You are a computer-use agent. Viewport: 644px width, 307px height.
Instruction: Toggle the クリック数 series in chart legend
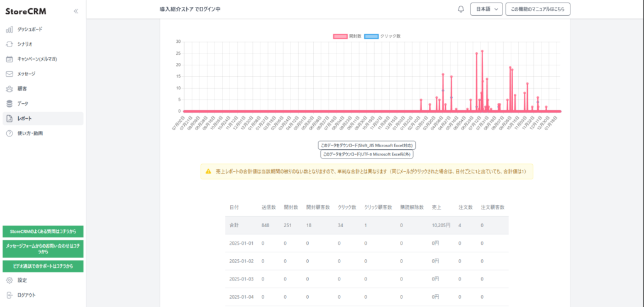pyautogui.click(x=382, y=36)
